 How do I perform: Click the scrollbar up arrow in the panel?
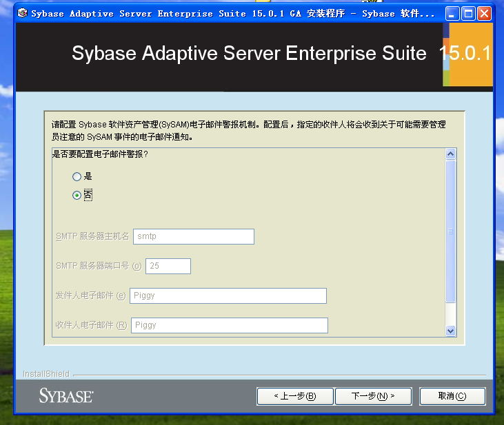451,154
